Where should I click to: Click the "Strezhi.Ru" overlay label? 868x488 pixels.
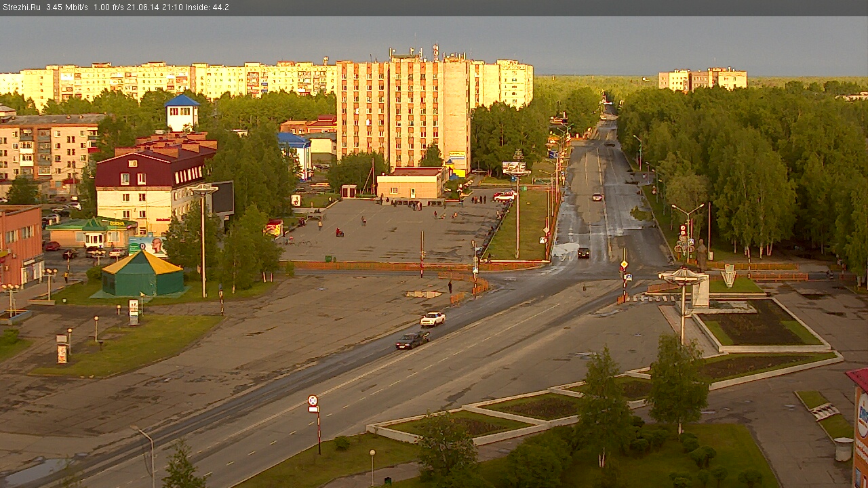(22, 7)
